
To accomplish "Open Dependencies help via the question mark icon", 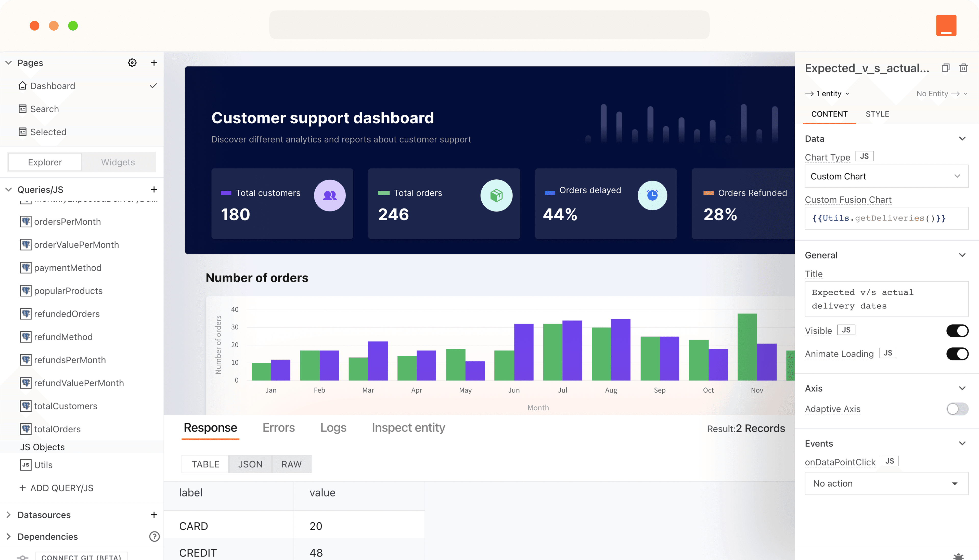I will tap(154, 536).
